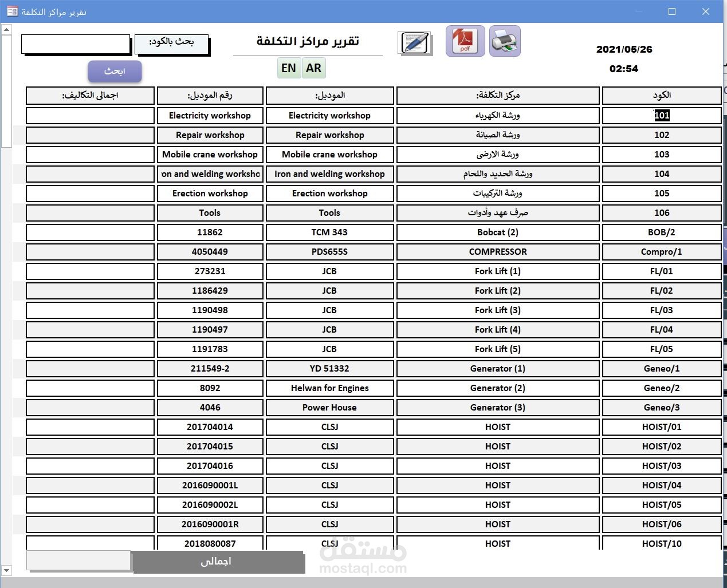Screen dimensions: 727x588
Task: Click the COMPRESSOR cost center cell
Action: 498,251
